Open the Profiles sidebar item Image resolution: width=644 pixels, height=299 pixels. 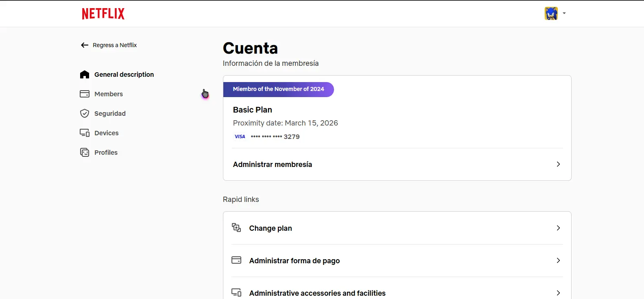pos(99,152)
